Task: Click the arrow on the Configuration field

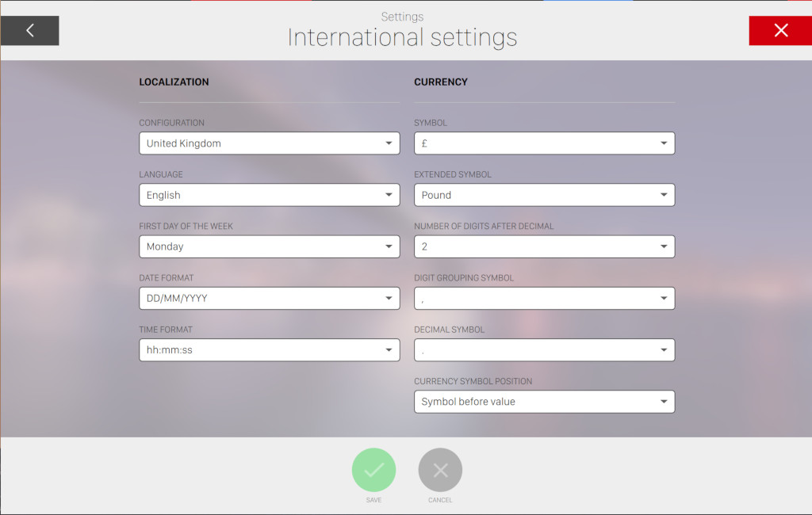Action: (389, 143)
